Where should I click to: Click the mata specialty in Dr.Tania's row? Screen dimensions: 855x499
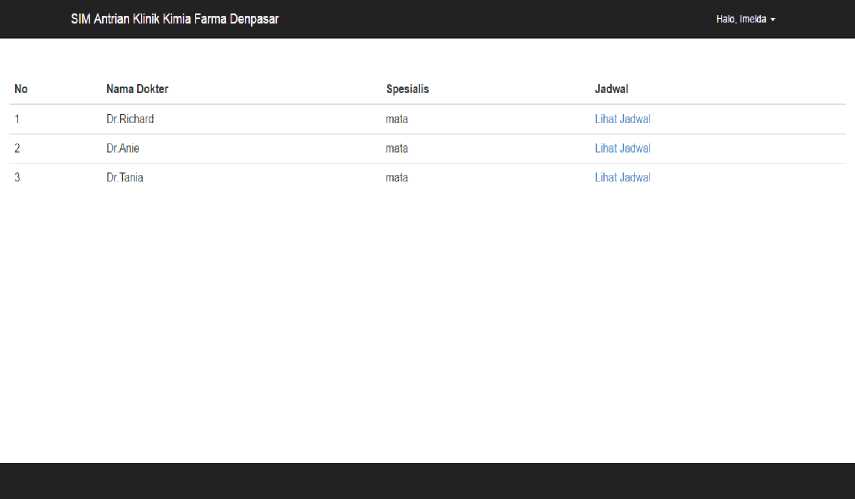click(397, 178)
